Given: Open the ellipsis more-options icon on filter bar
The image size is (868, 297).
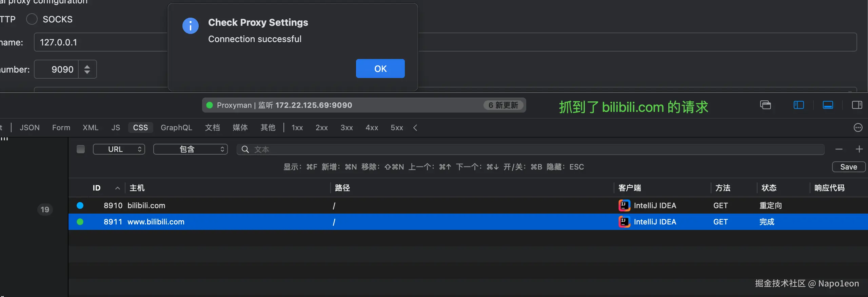Looking at the screenshot, I should (858, 127).
